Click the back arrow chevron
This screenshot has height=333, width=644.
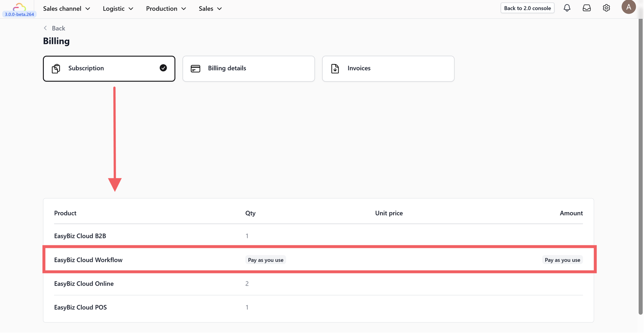coord(45,28)
